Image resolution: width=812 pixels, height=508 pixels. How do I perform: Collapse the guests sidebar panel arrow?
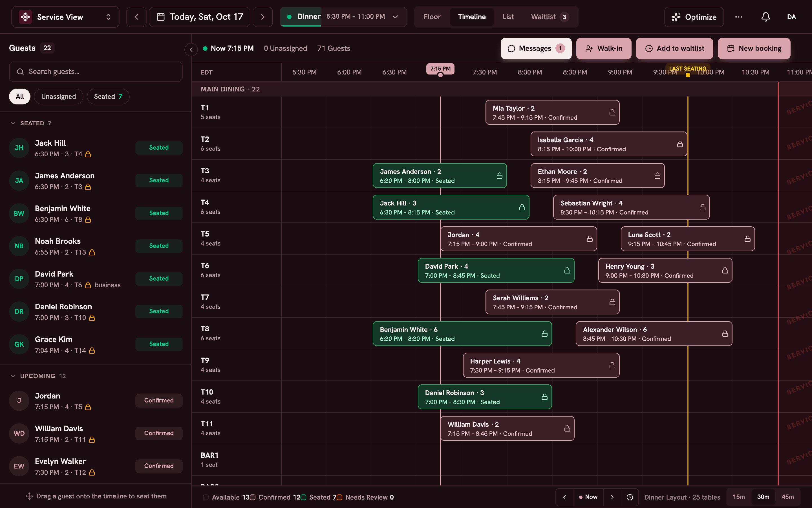(191, 50)
